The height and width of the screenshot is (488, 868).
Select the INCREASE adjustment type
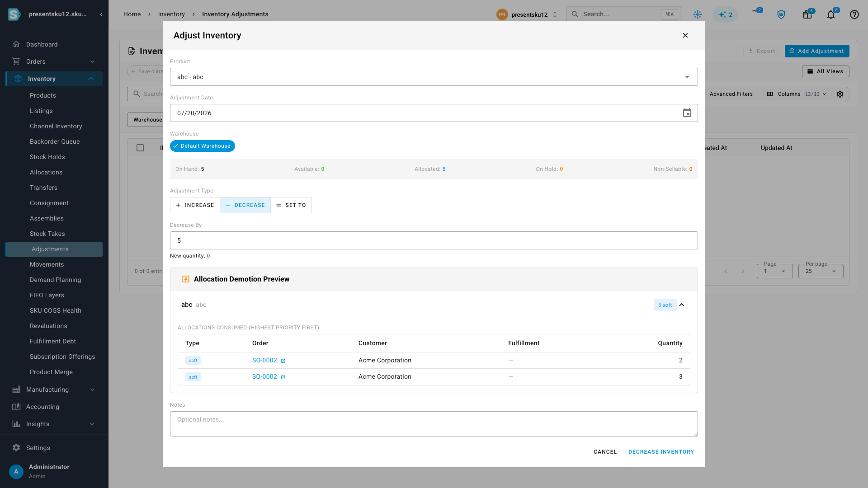pyautogui.click(x=195, y=205)
